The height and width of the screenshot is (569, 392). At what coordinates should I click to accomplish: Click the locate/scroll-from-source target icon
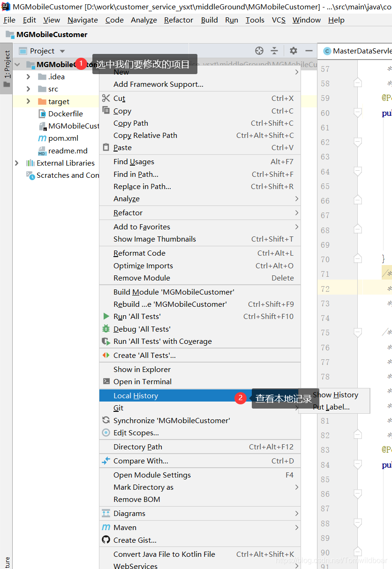[259, 51]
